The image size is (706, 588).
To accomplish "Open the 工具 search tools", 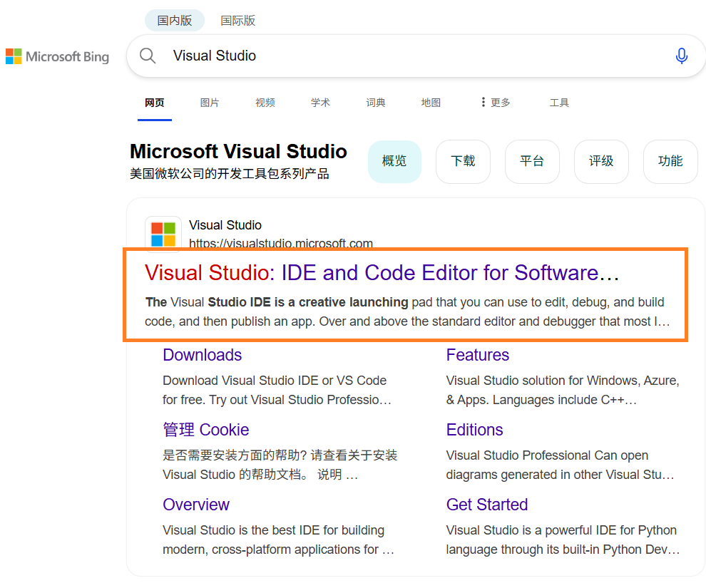I will [x=559, y=103].
